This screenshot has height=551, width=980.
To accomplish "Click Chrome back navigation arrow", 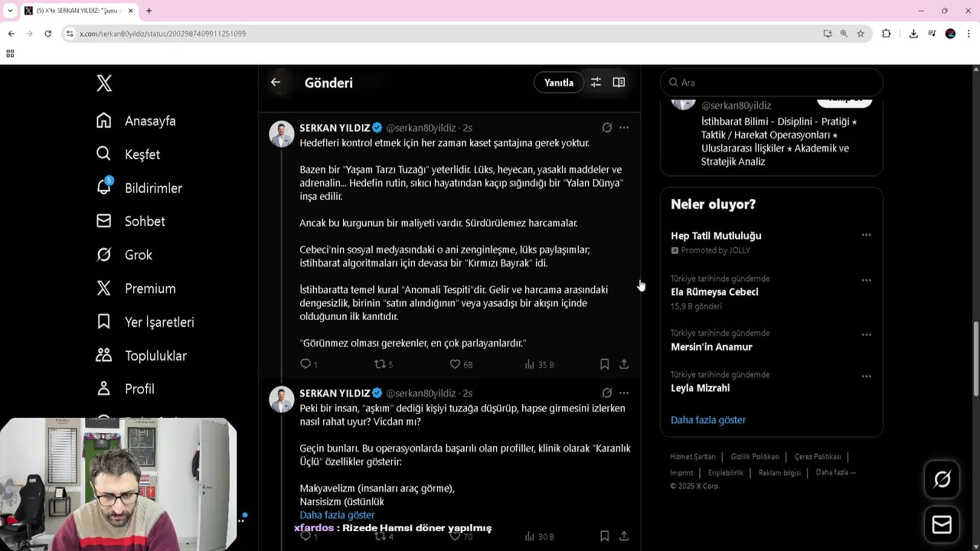I will pyautogui.click(x=11, y=34).
